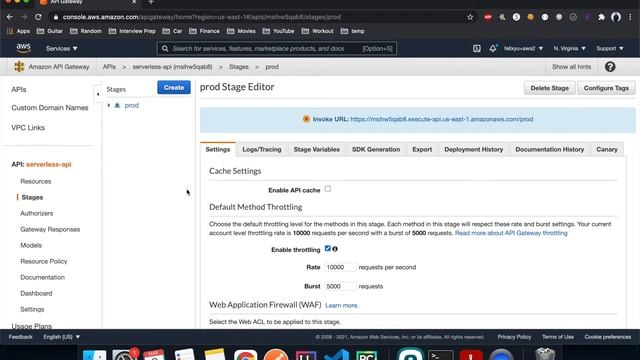The height and width of the screenshot is (360, 640).
Task: Open Read more about API Gateway throttling
Action: tap(511, 233)
